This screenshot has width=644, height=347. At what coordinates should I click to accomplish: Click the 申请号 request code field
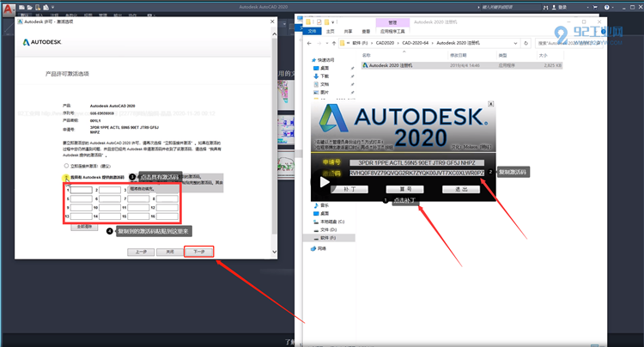click(416, 162)
